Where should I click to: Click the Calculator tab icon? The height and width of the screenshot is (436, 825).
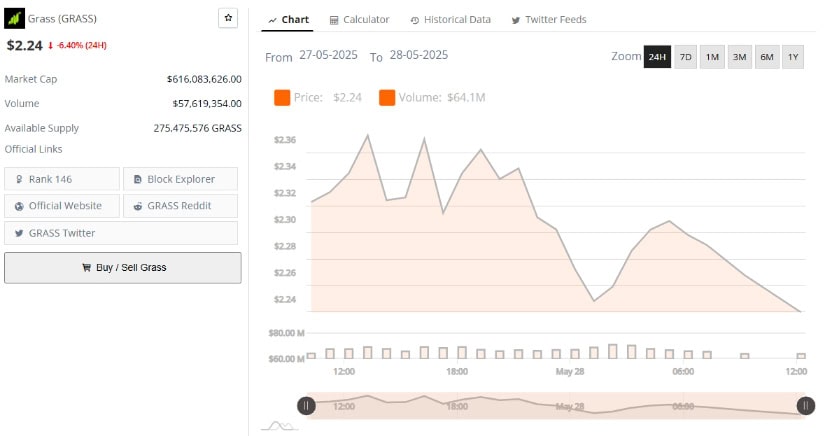point(334,21)
